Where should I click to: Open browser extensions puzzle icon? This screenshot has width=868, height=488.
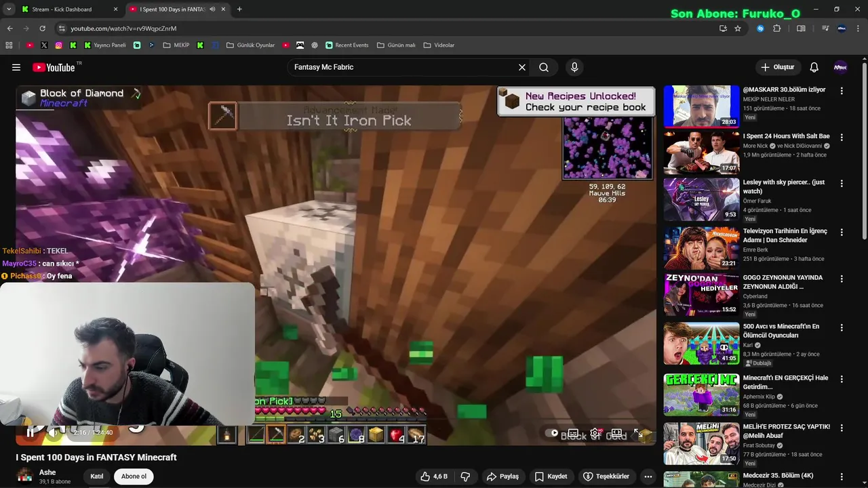[x=777, y=28]
